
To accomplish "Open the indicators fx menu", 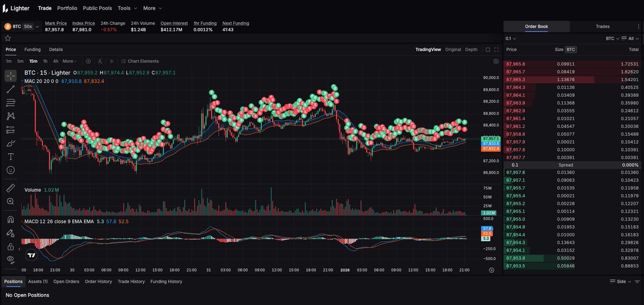I will [x=100, y=61].
